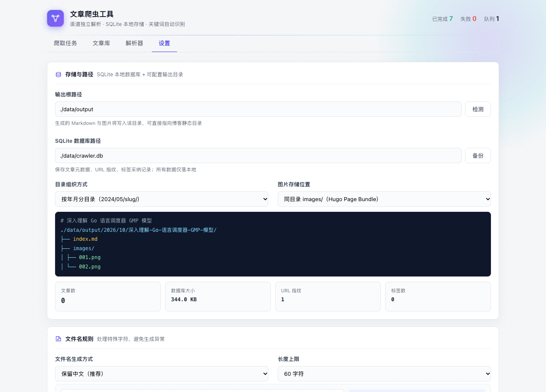
Task: Click 002.png in the directory preview
Action: pyautogui.click(x=90, y=267)
